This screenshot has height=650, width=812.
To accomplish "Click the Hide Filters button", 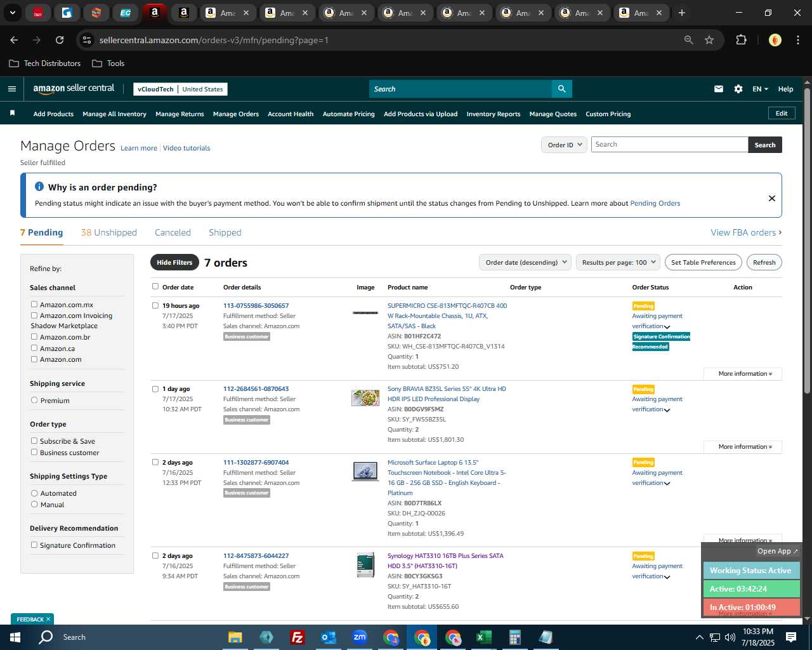I will [174, 262].
